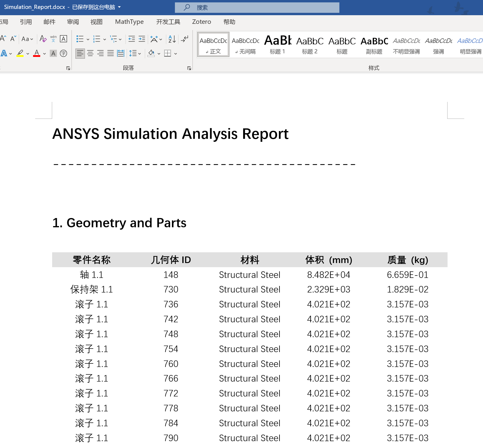Open the Aa change case dropdown
This screenshot has width=483, height=448.
[27, 39]
